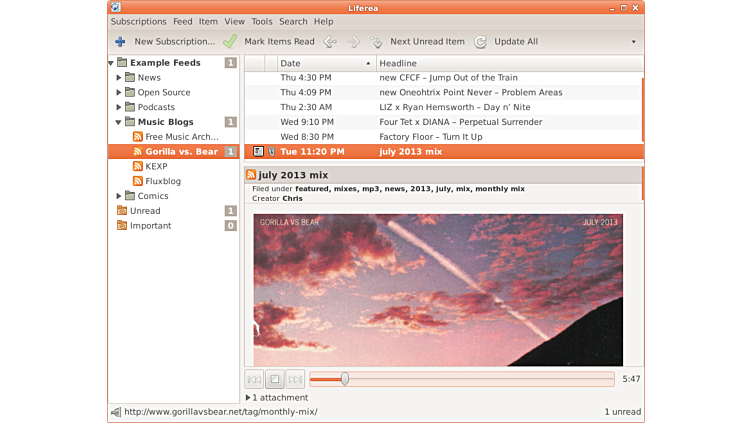This screenshot has height=423, width=752.
Task: Click the audio playback progress slider
Action: coord(462,379)
